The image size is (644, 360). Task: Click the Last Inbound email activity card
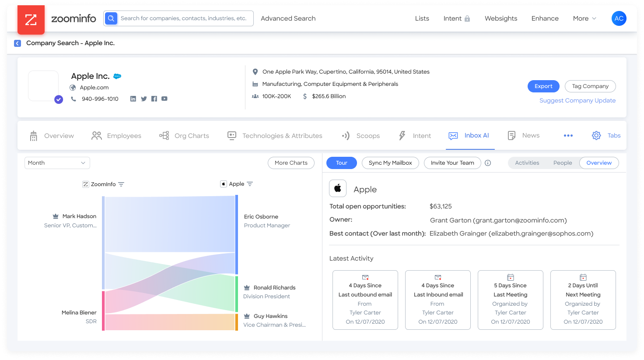click(438, 300)
